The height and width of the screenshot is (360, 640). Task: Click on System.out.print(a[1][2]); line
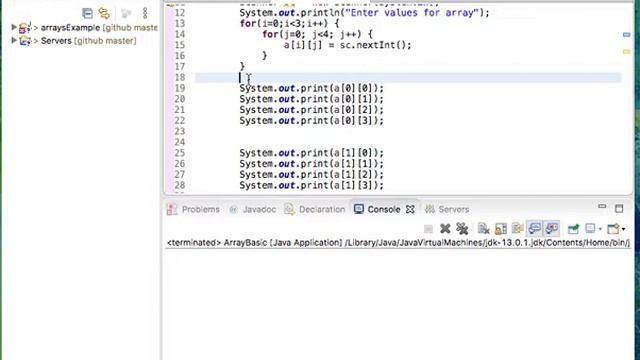pos(311,174)
